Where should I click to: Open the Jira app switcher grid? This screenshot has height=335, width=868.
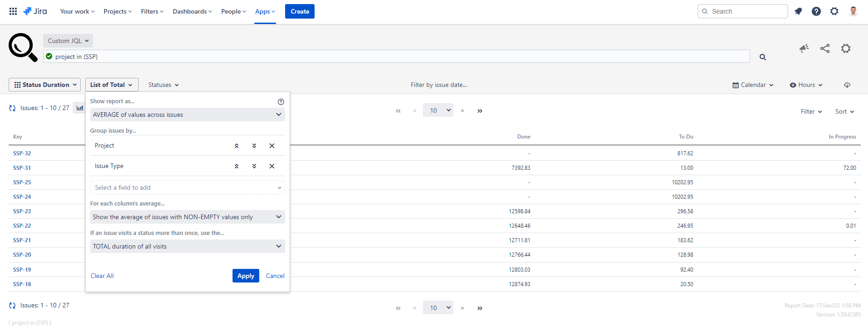click(x=13, y=11)
